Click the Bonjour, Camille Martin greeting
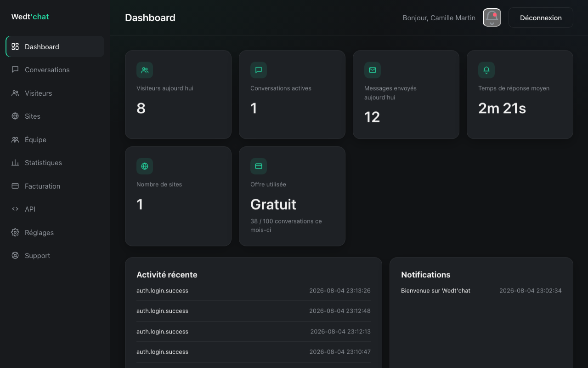 (439, 17)
